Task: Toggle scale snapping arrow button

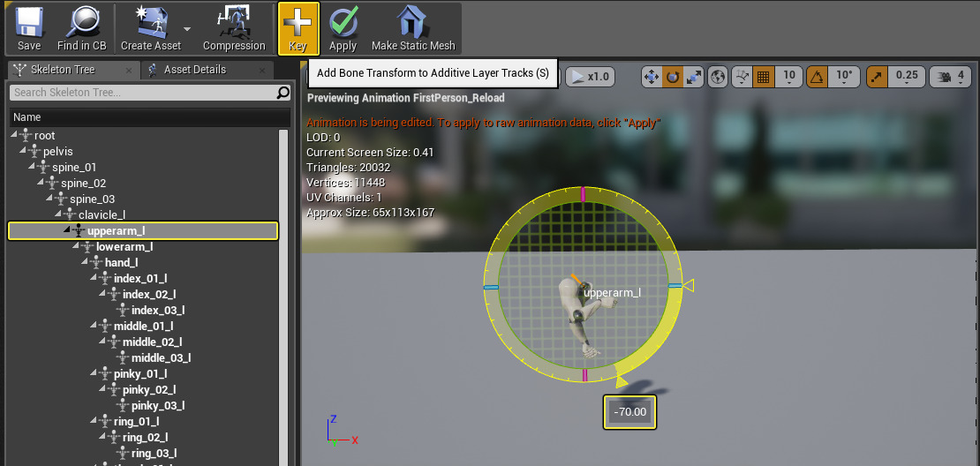Action: [876, 77]
